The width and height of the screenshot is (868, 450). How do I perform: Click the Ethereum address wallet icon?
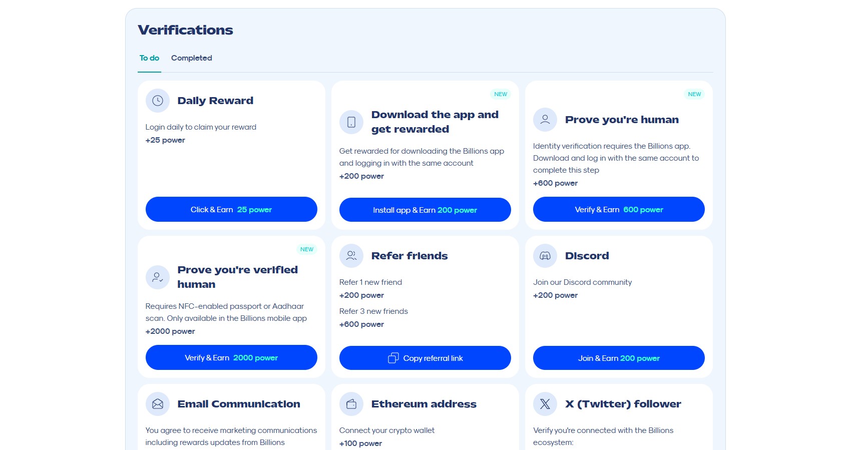pos(351,404)
